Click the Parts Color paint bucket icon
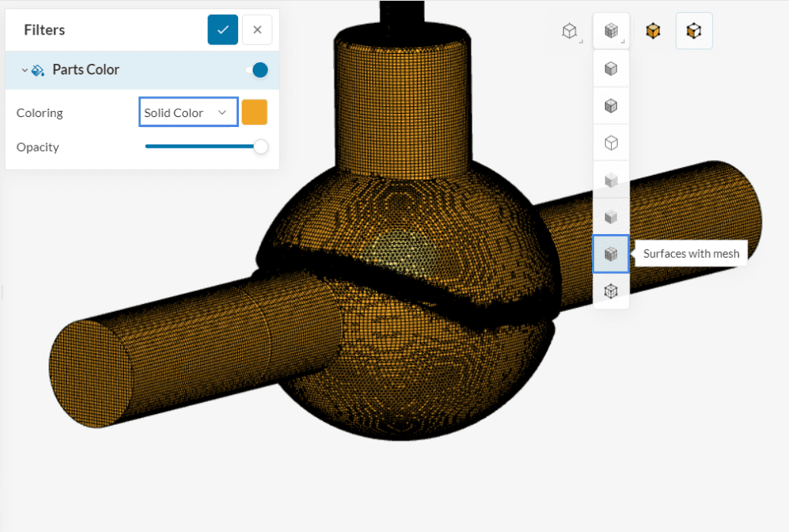This screenshot has height=532, width=789. pos(38,69)
